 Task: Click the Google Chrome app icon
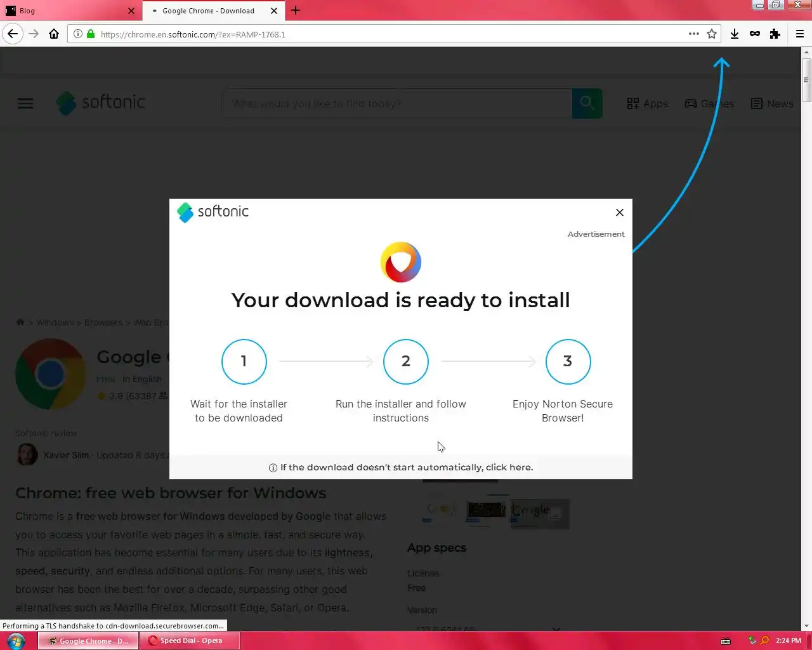(51, 374)
